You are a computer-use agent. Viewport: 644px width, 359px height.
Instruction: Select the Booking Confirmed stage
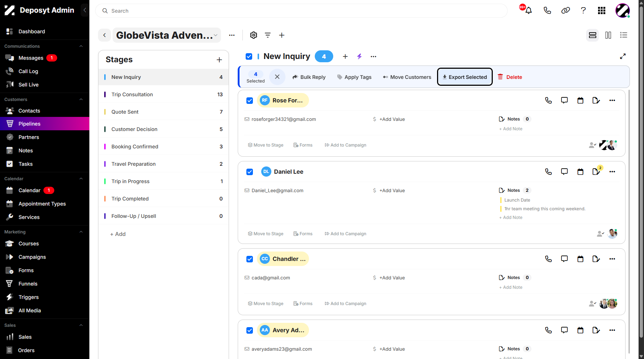click(164, 147)
